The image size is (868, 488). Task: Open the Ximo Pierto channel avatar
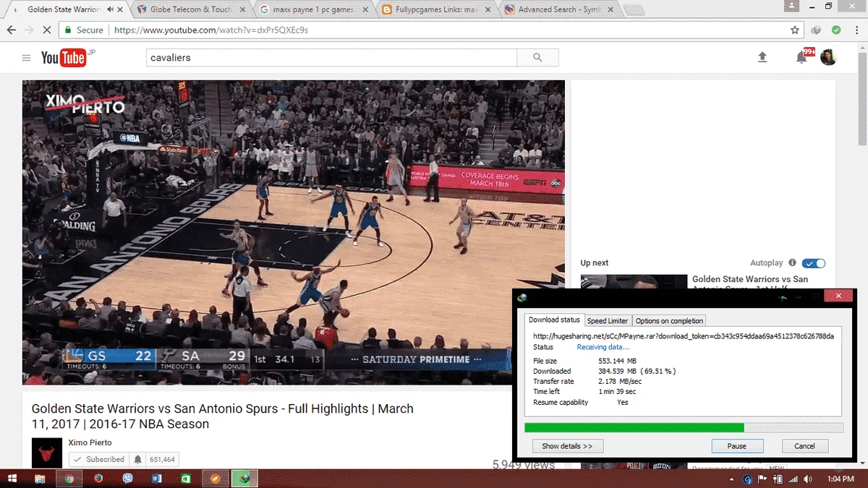point(47,453)
